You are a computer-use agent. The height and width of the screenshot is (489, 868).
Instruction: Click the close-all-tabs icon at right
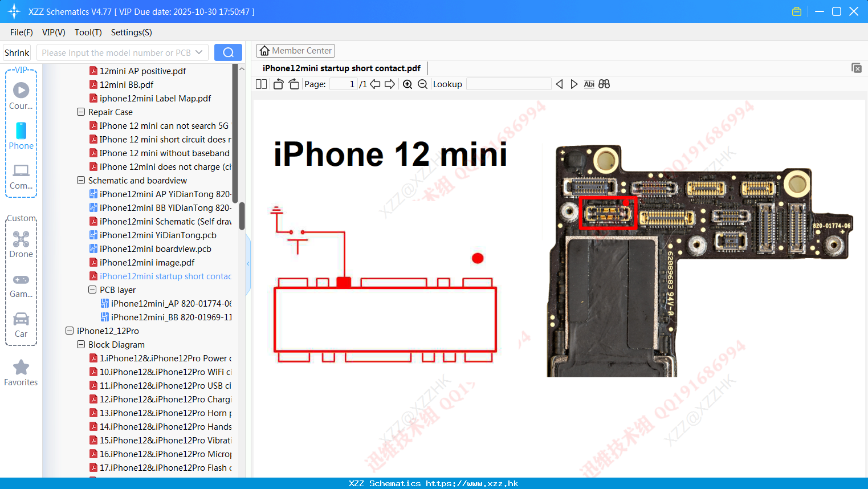856,68
